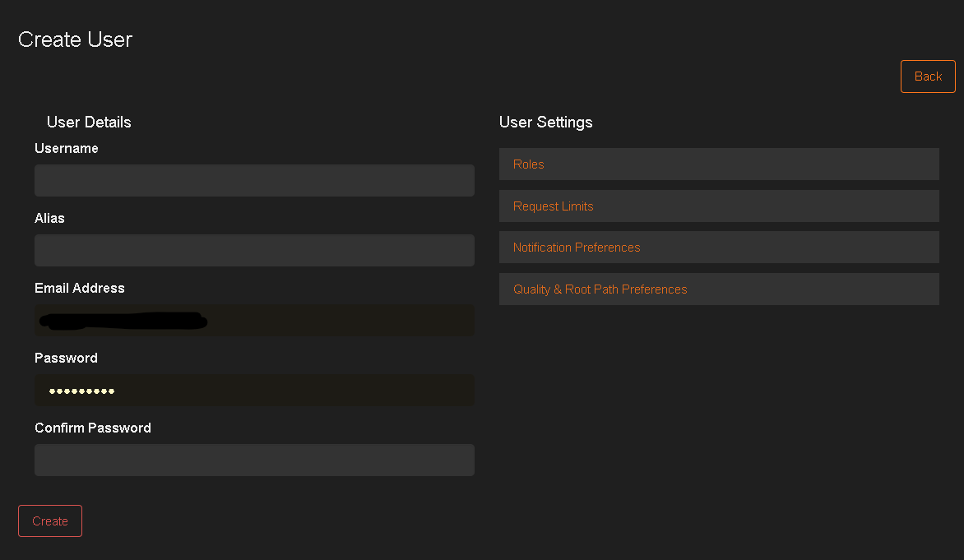The height and width of the screenshot is (560, 964).
Task: Click the User Details heading
Action: [x=89, y=123]
